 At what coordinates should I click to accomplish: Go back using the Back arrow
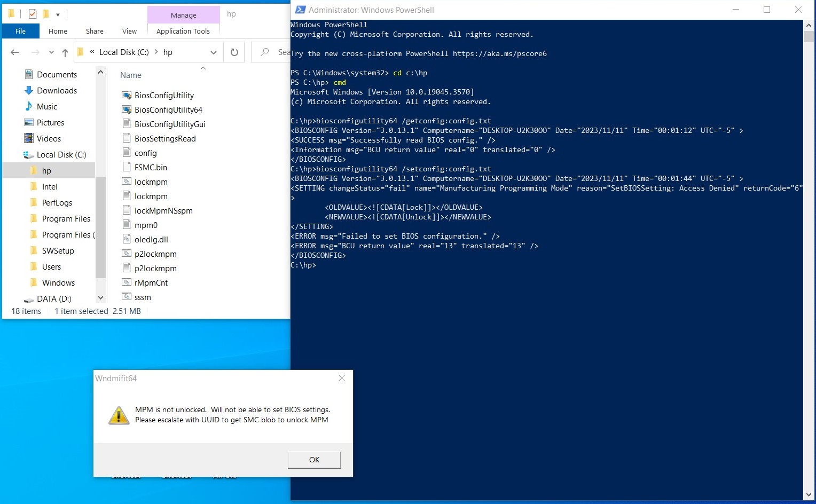coord(15,52)
